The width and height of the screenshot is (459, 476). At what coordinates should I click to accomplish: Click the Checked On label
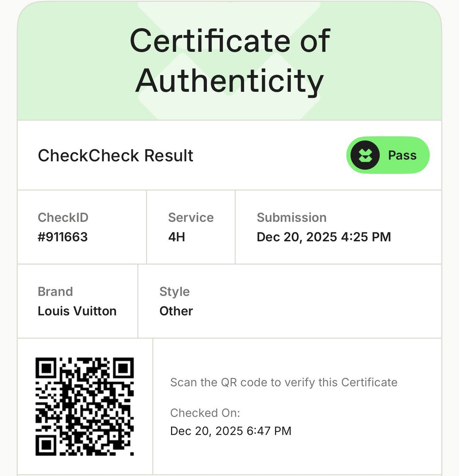(x=205, y=413)
